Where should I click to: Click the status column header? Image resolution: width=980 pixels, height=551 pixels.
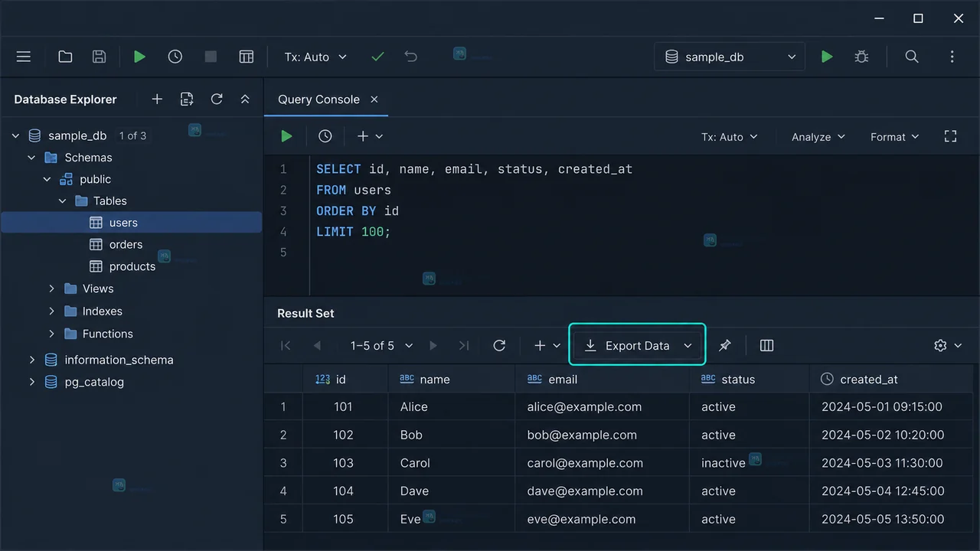tap(749, 379)
